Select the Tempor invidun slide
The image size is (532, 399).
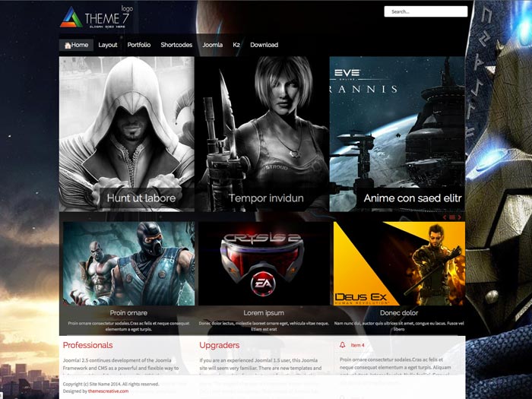pyautogui.click(x=261, y=129)
